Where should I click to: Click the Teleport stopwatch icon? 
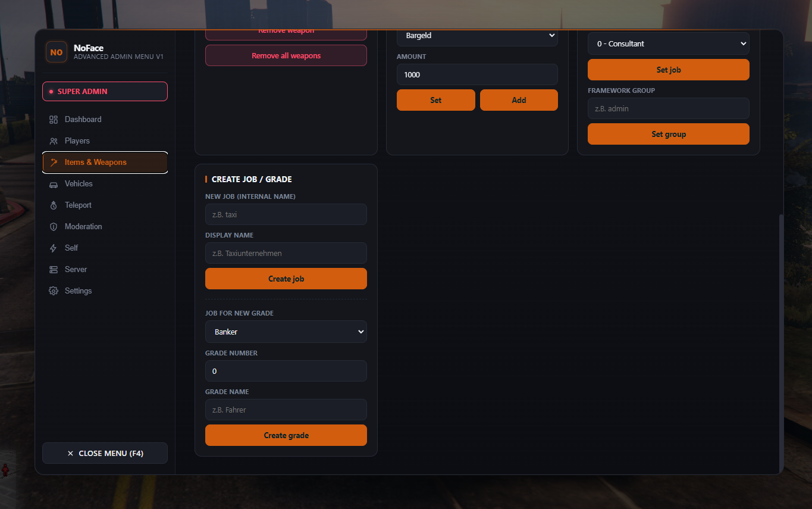tap(54, 205)
